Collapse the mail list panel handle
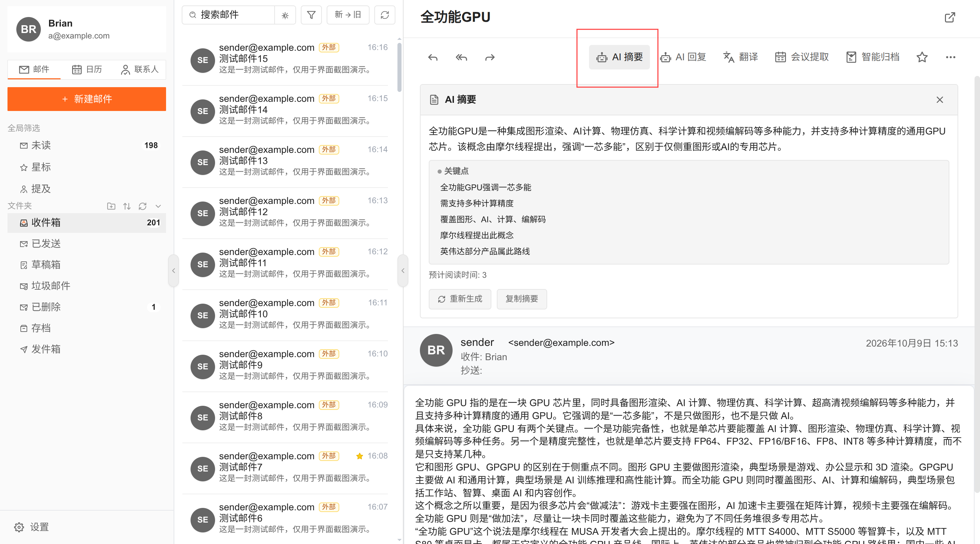Viewport: 980px width, 544px height. pos(403,271)
